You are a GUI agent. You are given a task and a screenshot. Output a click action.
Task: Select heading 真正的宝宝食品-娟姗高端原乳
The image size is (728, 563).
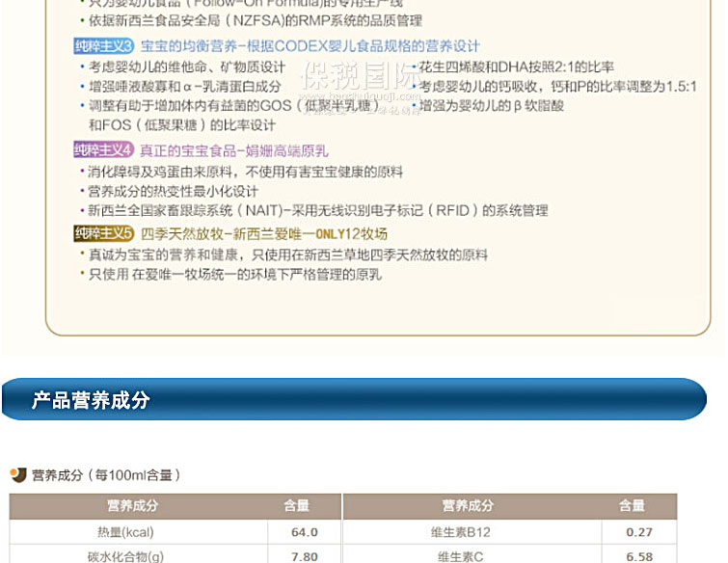233,150
